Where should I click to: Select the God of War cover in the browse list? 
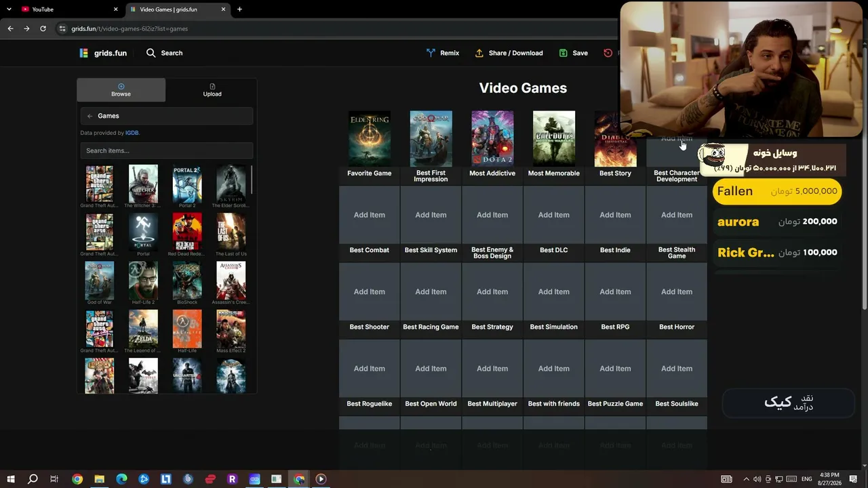100,281
